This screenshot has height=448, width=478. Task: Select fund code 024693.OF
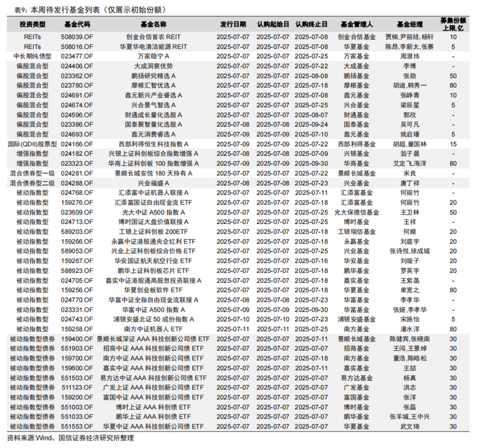[x=76, y=134]
